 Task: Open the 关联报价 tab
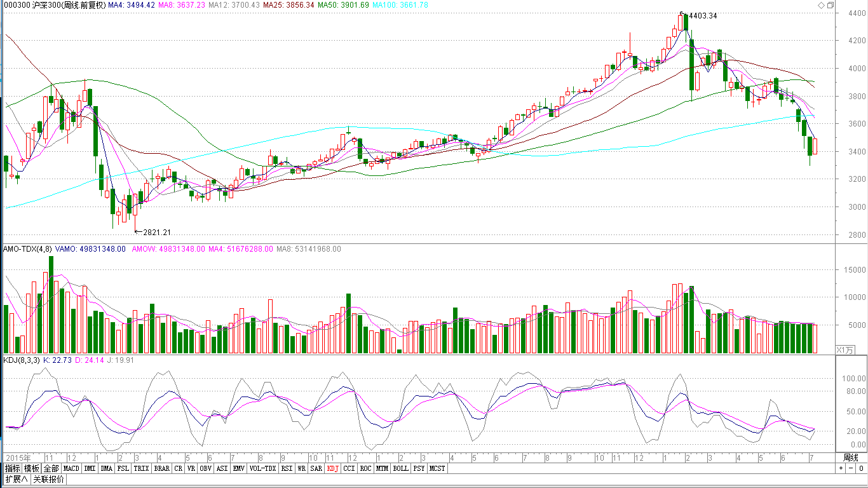point(48,479)
